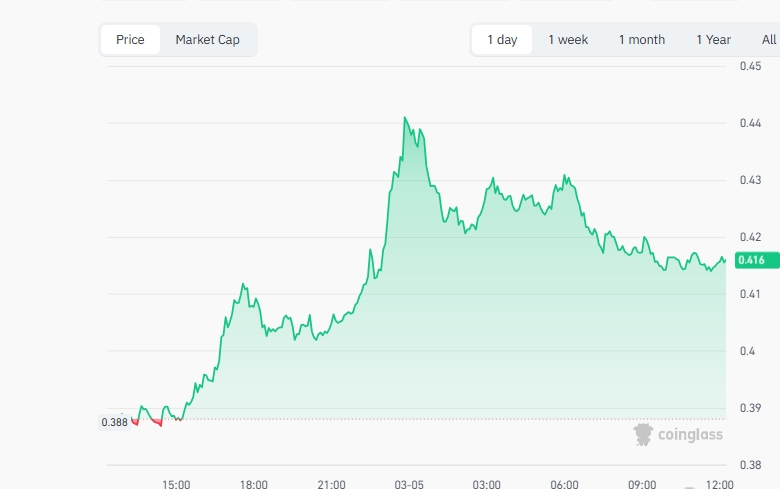This screenshot has width=780, height=489.
Task: Switch to the Market Cap tab
Action: [x=208, y=40]
